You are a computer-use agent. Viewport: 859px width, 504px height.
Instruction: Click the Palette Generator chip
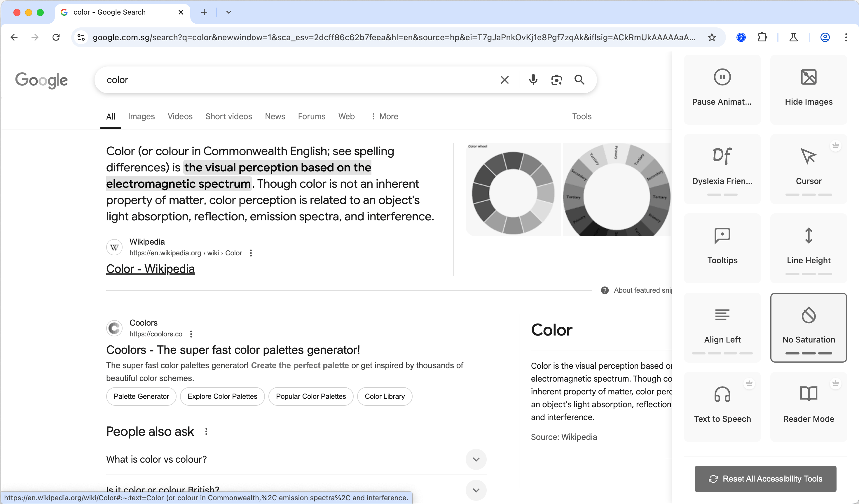tap(141, 396)
